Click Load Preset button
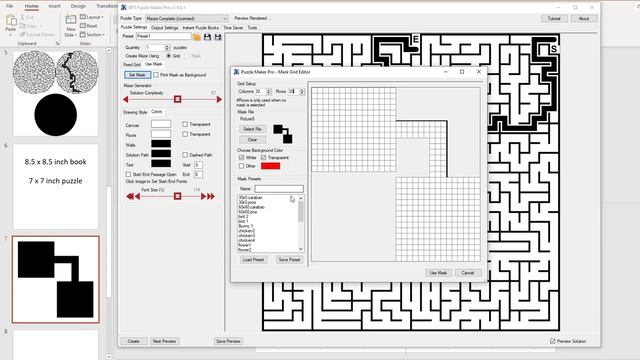Viewport: 640px width, 360px height. tap(253, 260)
